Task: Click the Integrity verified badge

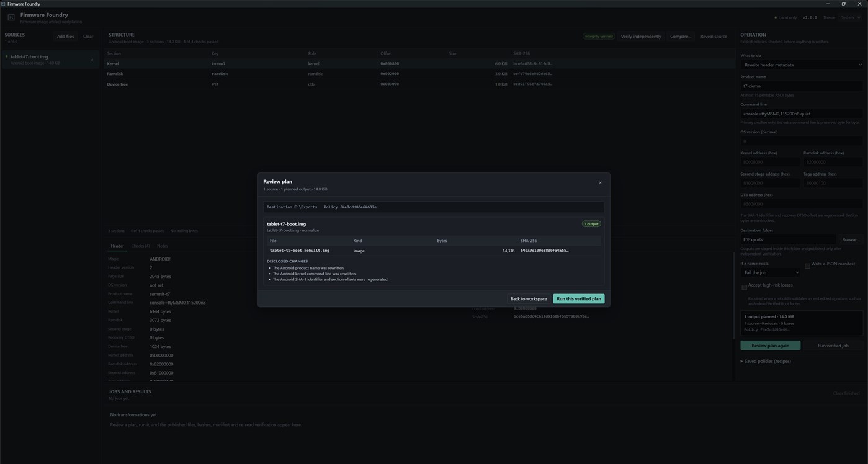Action: (599, 37)
